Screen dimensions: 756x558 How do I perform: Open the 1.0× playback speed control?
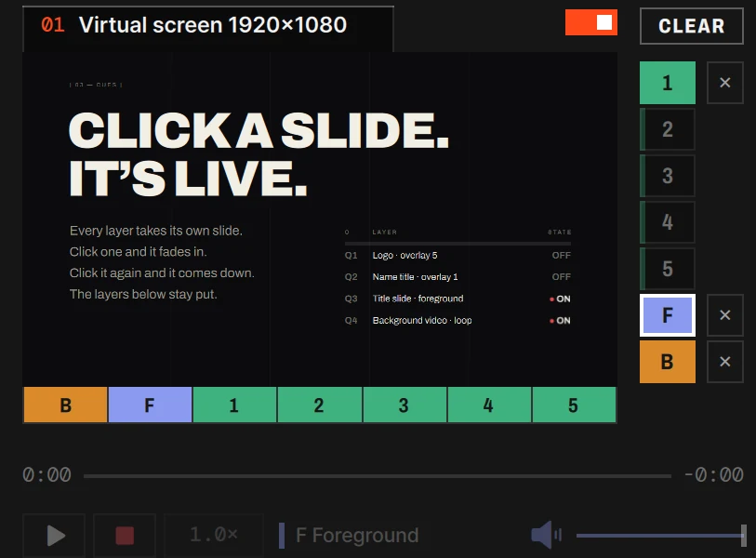click(214, 536)
